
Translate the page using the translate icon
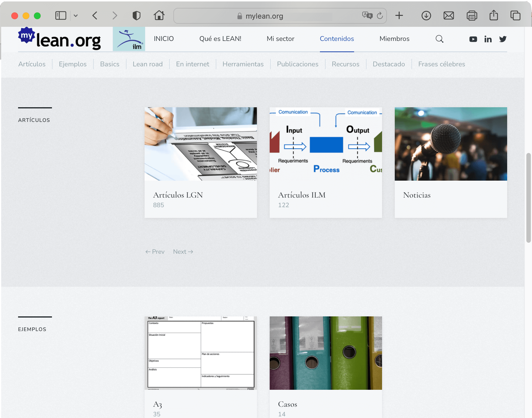pyautogui.click(x=367, y=15)
